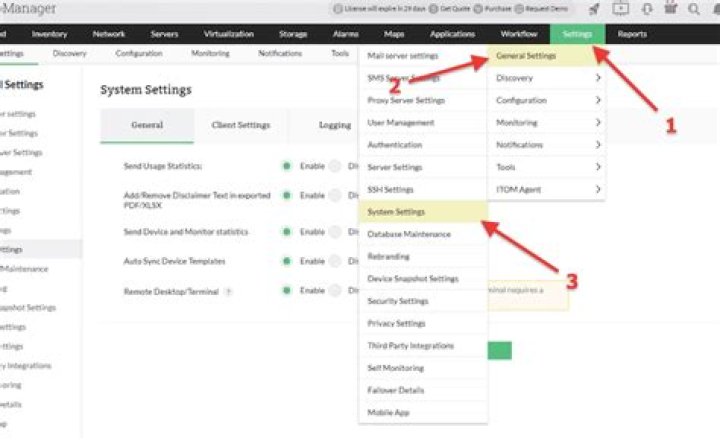Viewport: 720px width, 441px height.
Task: Open SSH Settings menu entry
Action: 422,189
